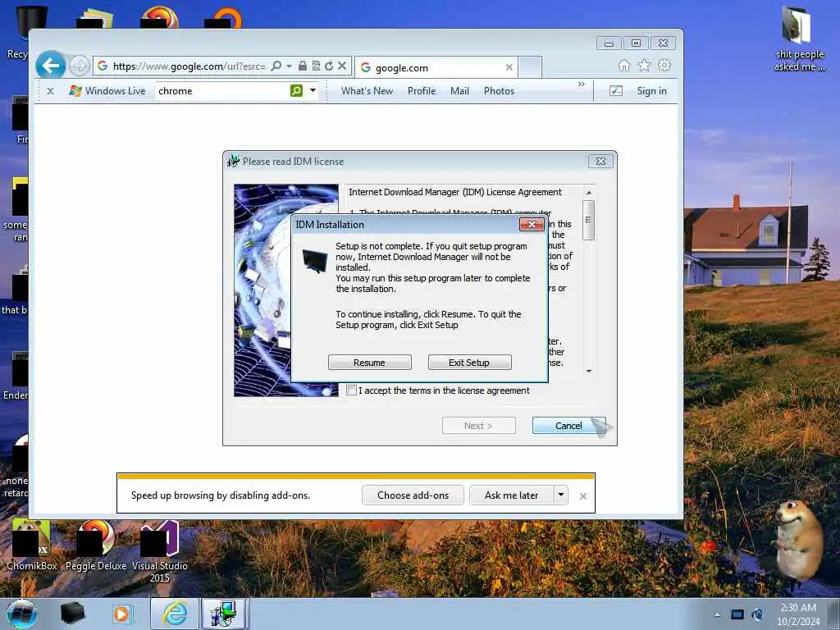Open the IE Home page icon
840x630 pixels.
(x=624, y=66)
